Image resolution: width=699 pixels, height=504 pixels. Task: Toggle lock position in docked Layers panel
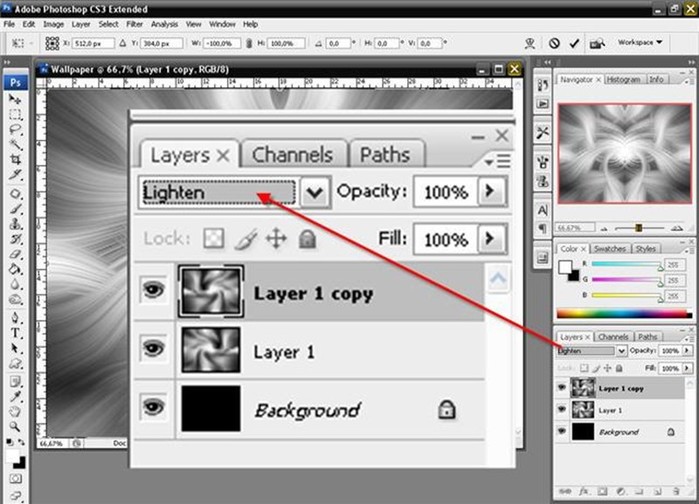tap(607, 368)
